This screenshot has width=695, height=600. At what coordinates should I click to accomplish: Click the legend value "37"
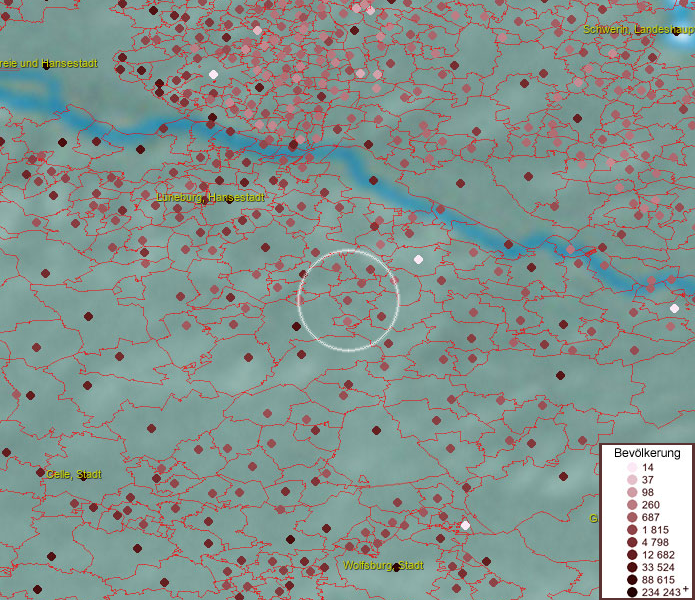tap(648, 480)
